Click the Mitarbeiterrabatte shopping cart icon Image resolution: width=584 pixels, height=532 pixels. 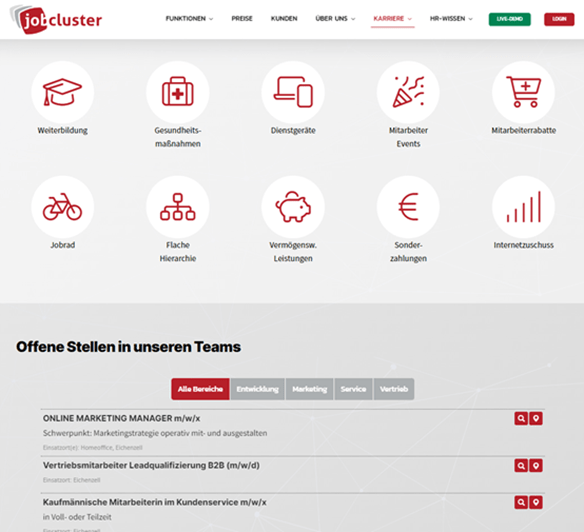pos(523,92)
